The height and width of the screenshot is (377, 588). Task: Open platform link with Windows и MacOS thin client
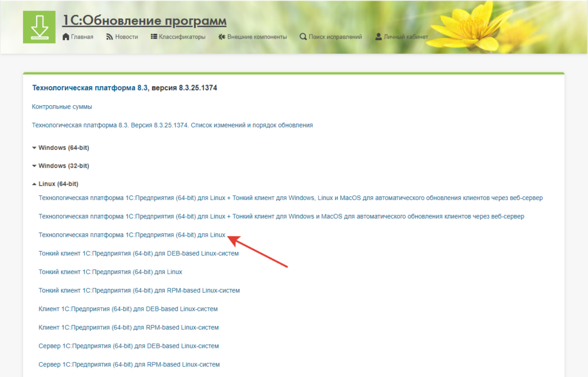click(281, 216)
